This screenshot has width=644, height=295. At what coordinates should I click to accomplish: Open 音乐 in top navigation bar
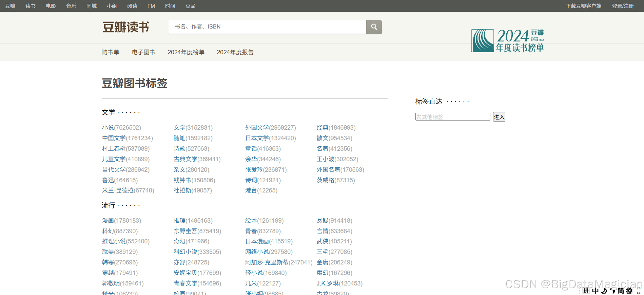click(71, 6)
